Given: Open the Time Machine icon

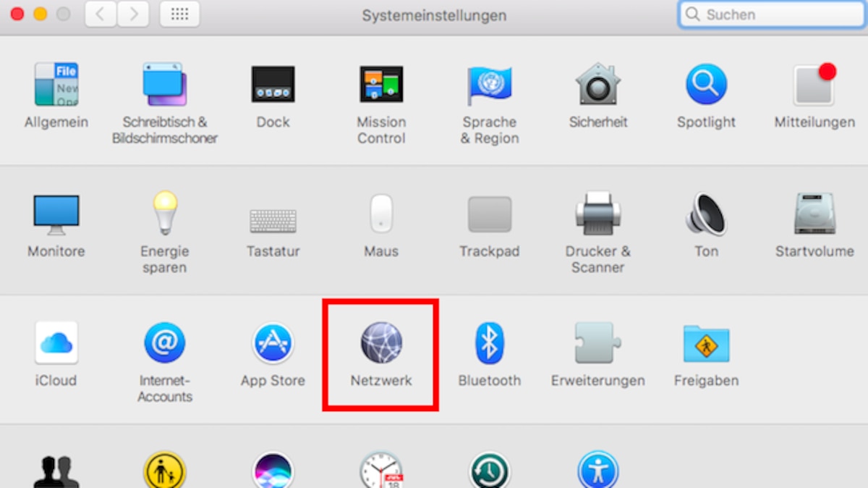Looking at the screenshot, I should click(490, 470).
